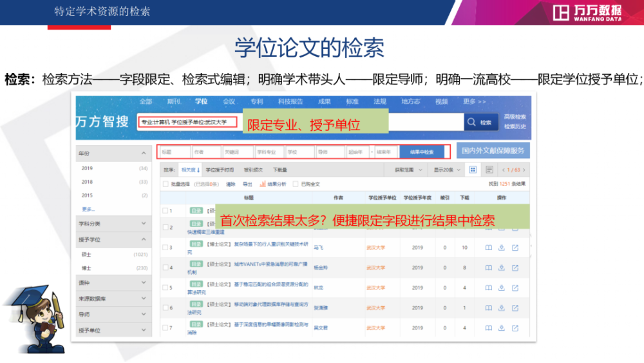The width and height of the screenshot is (644, 363).
Task: Check the 批量选择 checkbox
Action: tap(166, 184)
